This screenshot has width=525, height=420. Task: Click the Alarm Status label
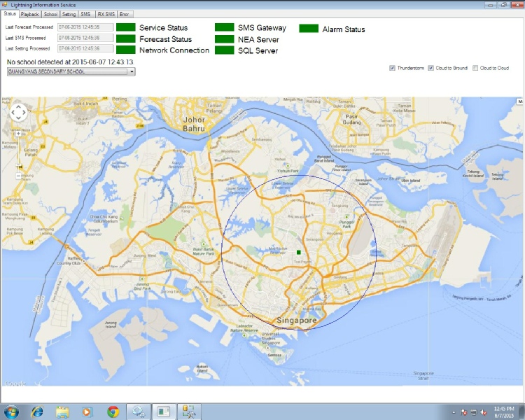[x=344, y=29]
